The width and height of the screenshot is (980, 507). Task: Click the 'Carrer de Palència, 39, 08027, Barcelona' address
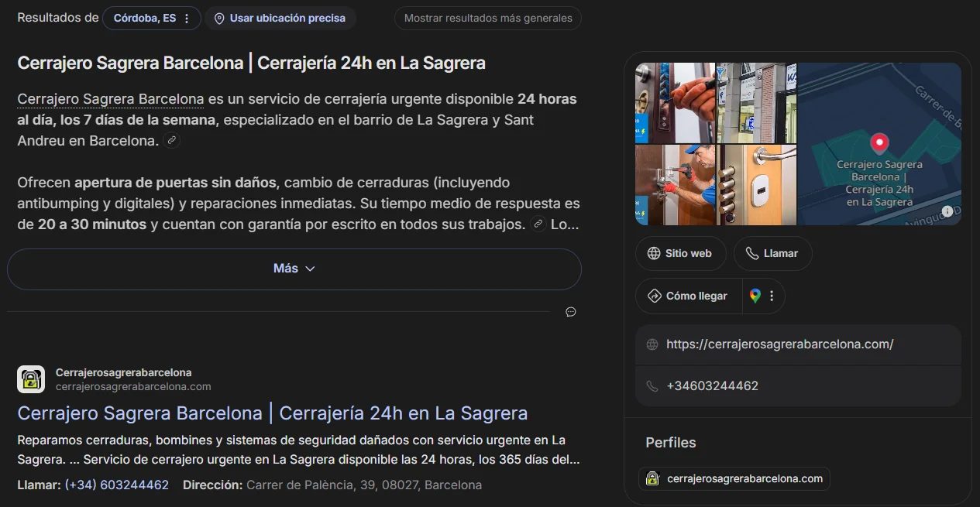[x=363, y=485]
